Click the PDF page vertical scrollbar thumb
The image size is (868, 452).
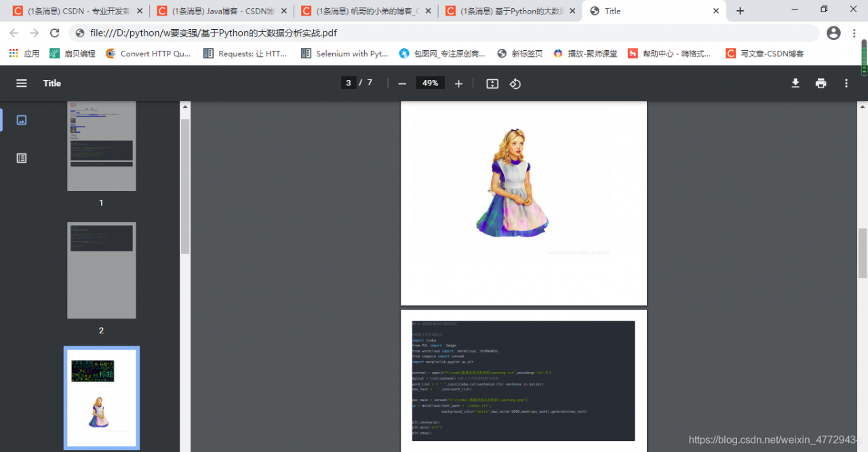(863, 253)
